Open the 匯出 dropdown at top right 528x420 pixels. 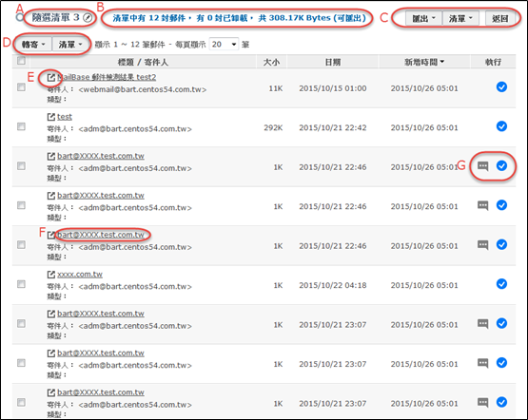tap(423, 18)
